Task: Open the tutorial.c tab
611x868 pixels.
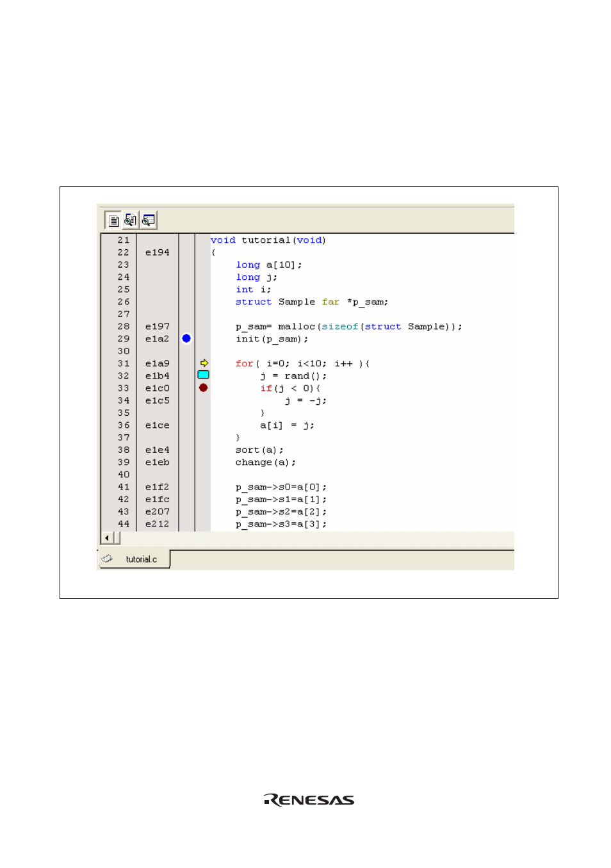Action: tap(134, 559)
